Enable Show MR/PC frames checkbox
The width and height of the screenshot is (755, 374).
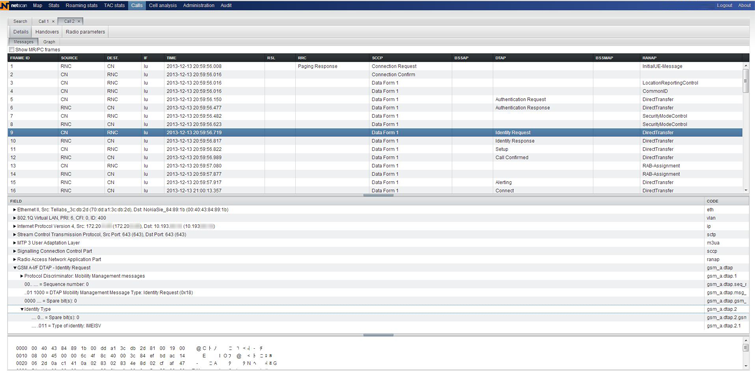click(12, 50)
